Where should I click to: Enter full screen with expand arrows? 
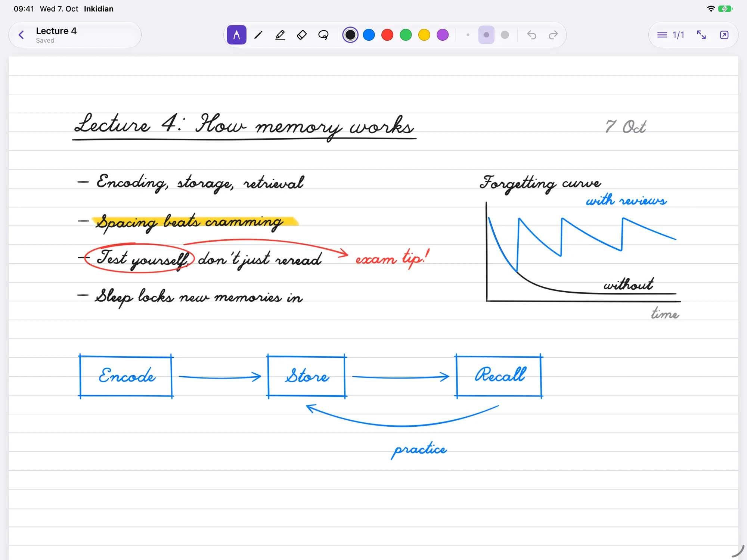tap(701, 35)
